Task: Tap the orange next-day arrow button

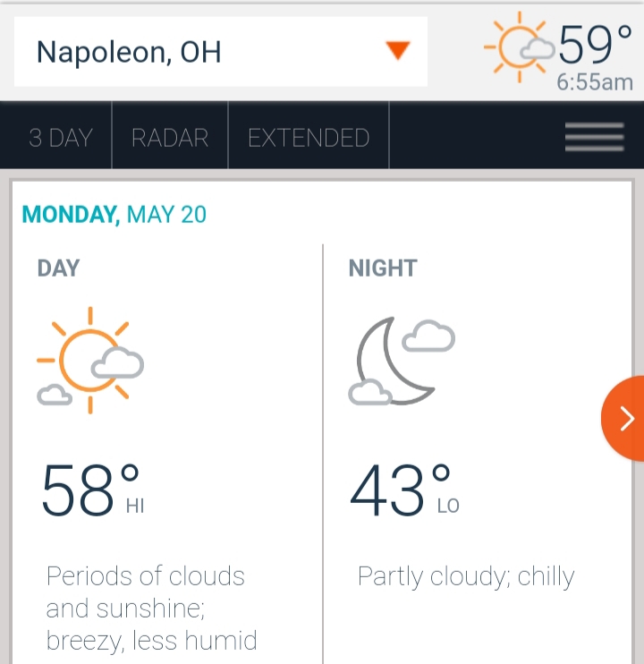Action: (623, 419)
